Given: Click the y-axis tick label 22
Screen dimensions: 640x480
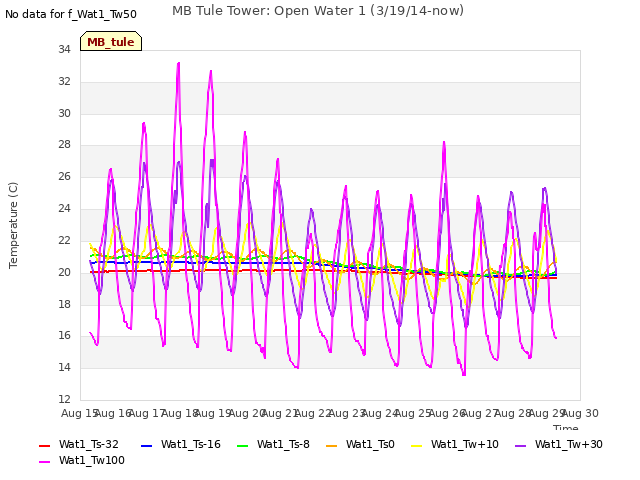Looking at the screenshot, I should pyautogui.click(x=64, y=240).
